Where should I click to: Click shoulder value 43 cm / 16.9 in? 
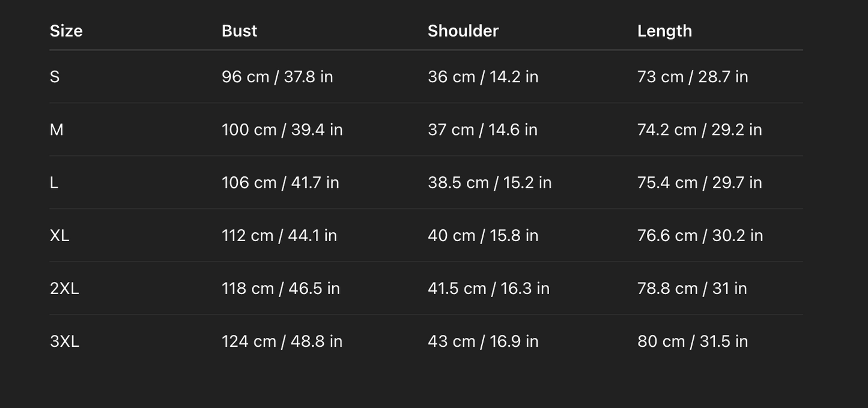click(483, 341)
